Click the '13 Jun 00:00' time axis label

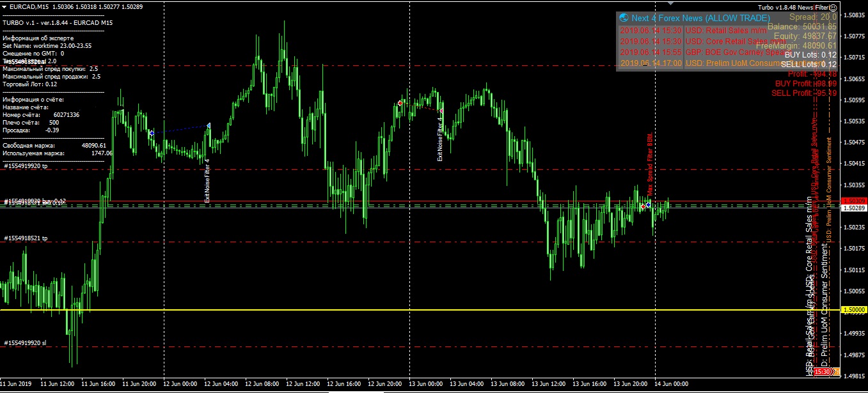[x=425, y=384]
